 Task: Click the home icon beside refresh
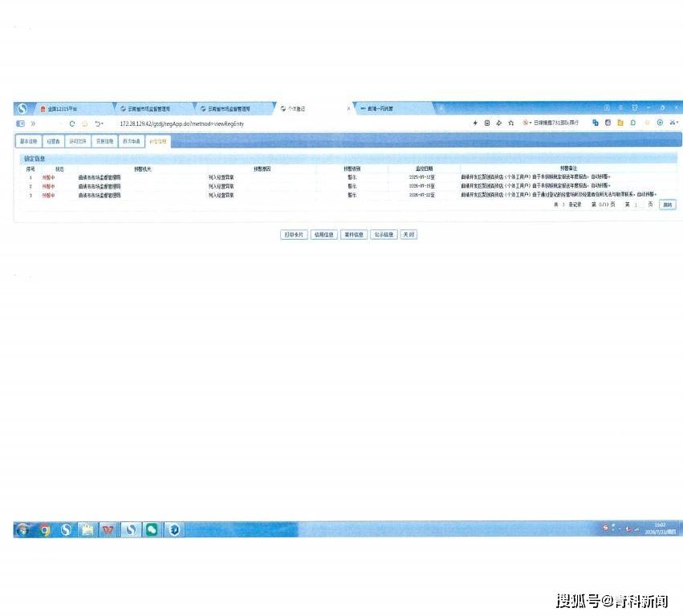point(85,124)
